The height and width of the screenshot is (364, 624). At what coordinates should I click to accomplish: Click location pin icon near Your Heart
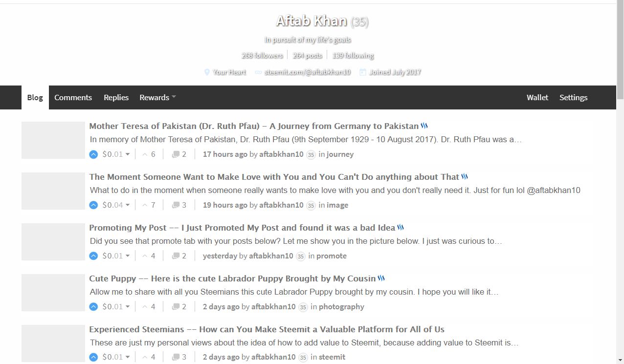[207, 72]
